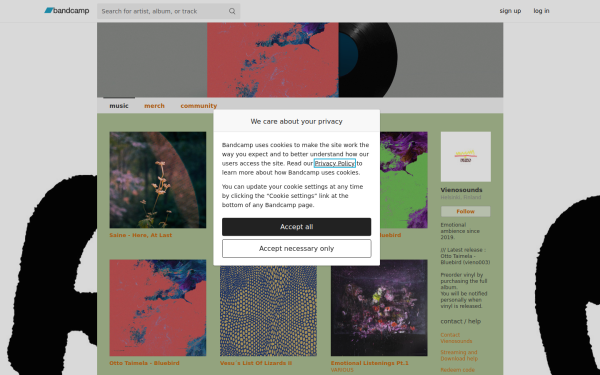Click the search magnifier icon
The width and height of the screenshot is (600, 375).
232,11
